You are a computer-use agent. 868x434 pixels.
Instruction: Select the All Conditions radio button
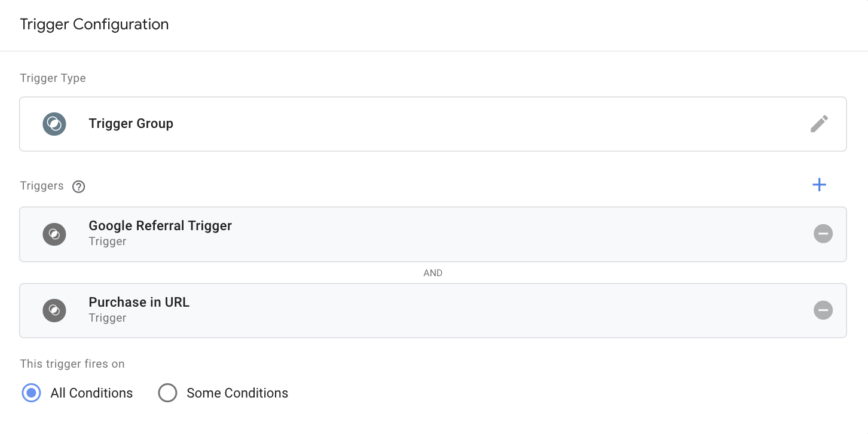[31, 393]
